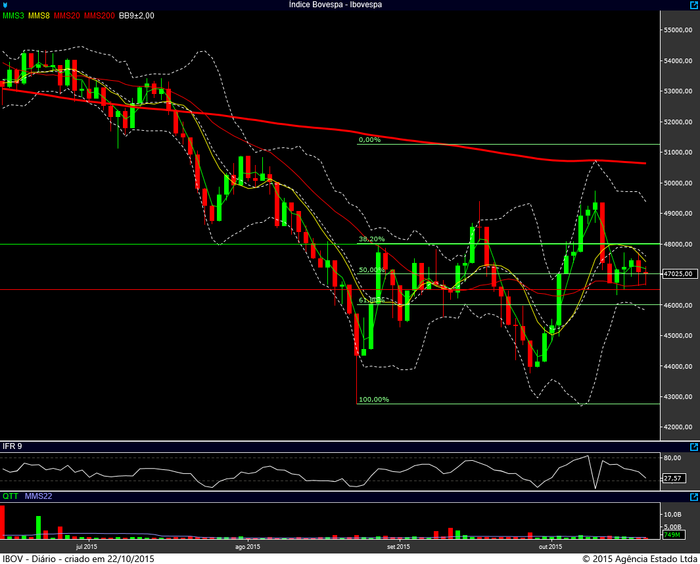Select the 0,00% Fibonacci level label
Viewport: 700px width, 564px height.
[370, 140]
